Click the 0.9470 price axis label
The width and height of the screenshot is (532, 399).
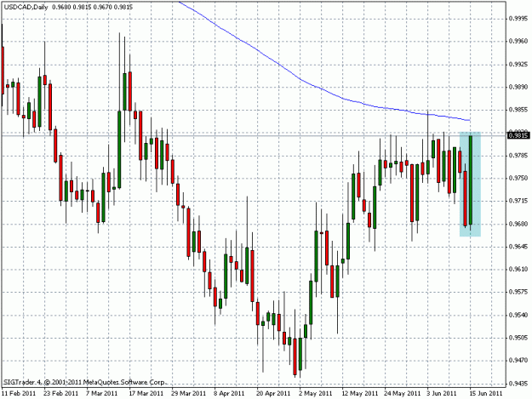pyautogui.click(x=519, y=361)
